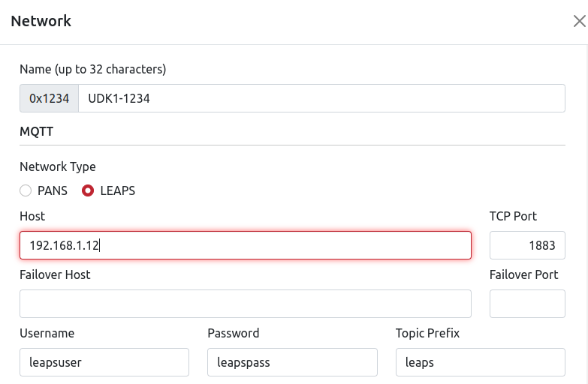Image resolution: width=588 pixels, height=384 pixels.
Task: Focus the empty Failover Port field
Action: [527, 304]
